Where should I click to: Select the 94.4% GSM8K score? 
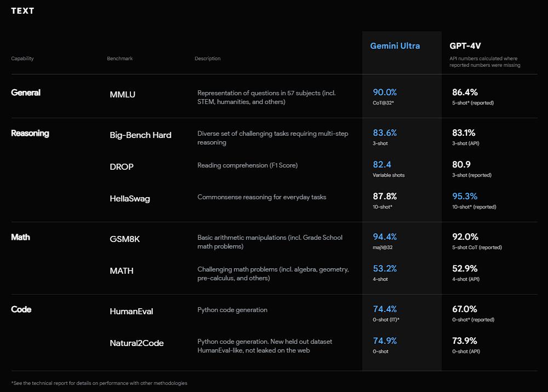pos(385,237)
